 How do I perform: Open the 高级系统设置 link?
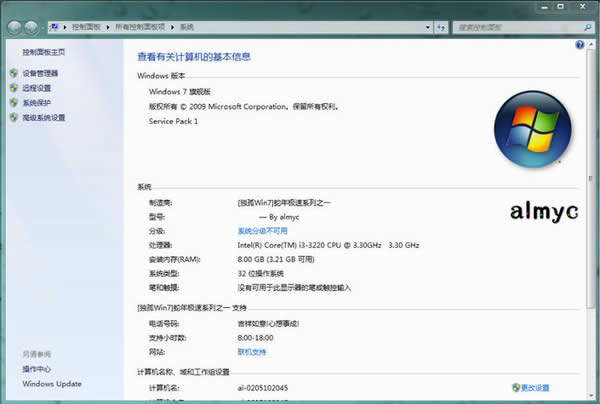44,118
